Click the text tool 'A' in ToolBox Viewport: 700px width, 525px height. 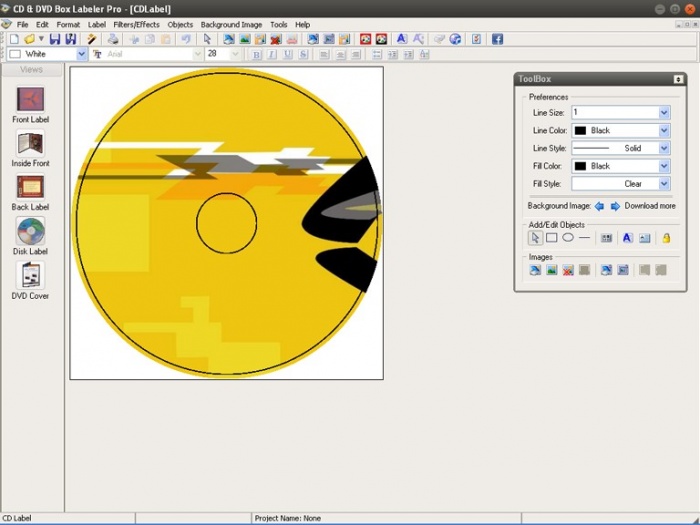627,238
